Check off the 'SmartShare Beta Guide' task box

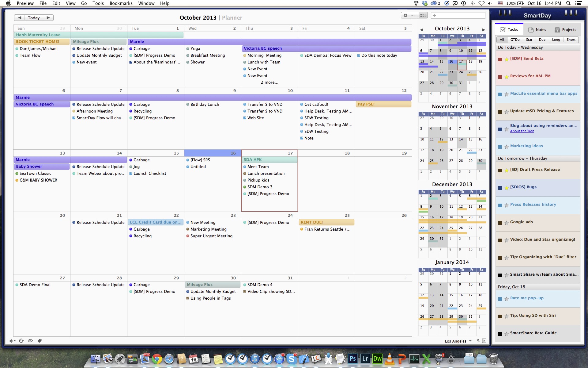[x=500, y=334]
